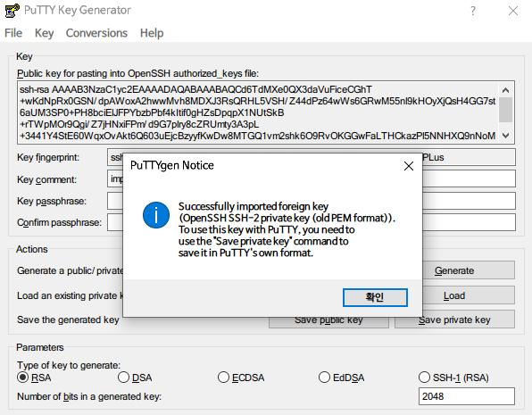
Task: Click the 'Type of key to generate:' label
Action: [x=69, y=365]
